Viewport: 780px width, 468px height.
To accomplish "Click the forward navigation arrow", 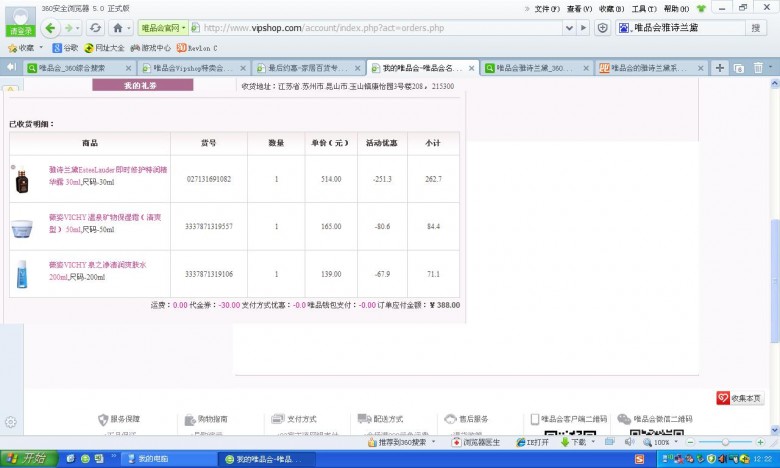I will (x=69, y=28).
